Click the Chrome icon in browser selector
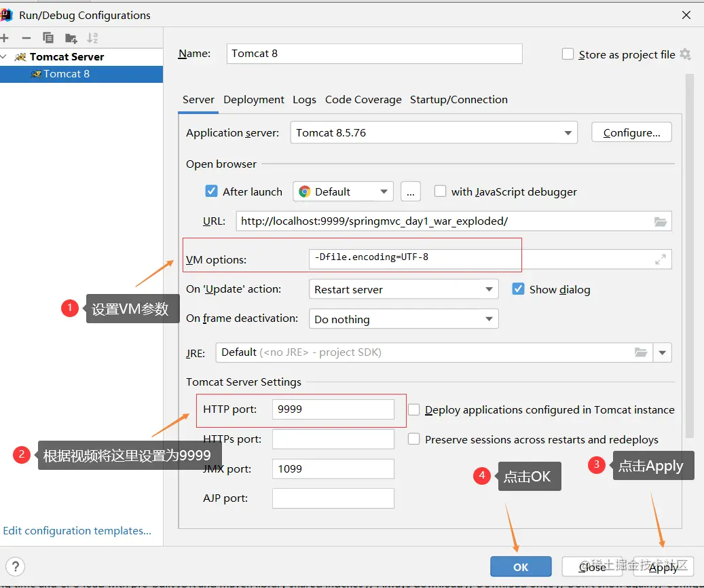 pyautogui.click(x=305, y=191)
